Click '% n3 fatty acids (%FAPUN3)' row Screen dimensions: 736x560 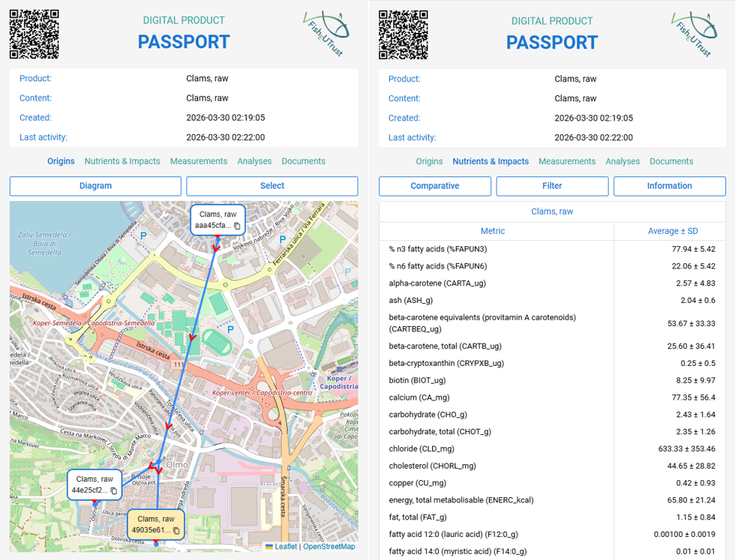point(552,249)
